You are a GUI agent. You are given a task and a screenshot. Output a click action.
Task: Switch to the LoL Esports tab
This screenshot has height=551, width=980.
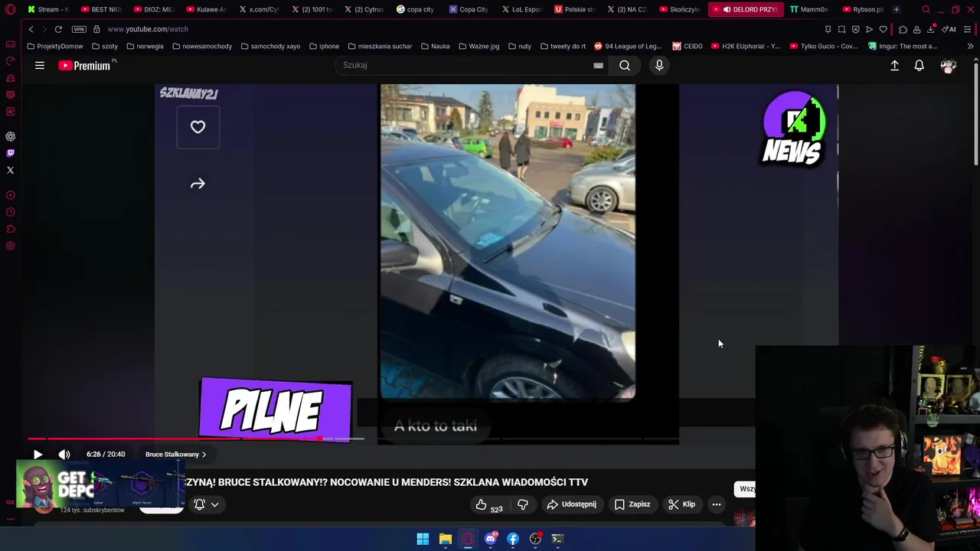coord(521,9)
